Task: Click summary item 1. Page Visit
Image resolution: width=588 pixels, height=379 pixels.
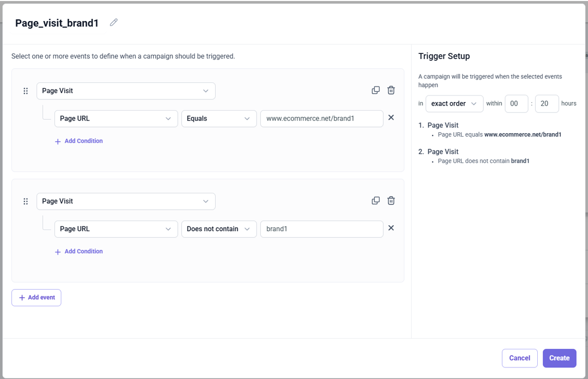Action: (438, 125)
